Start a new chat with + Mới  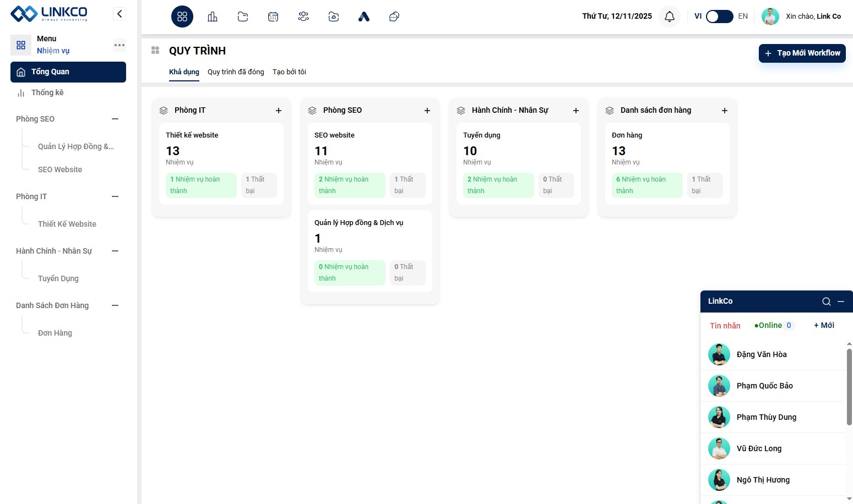click(x=824, y=325)
